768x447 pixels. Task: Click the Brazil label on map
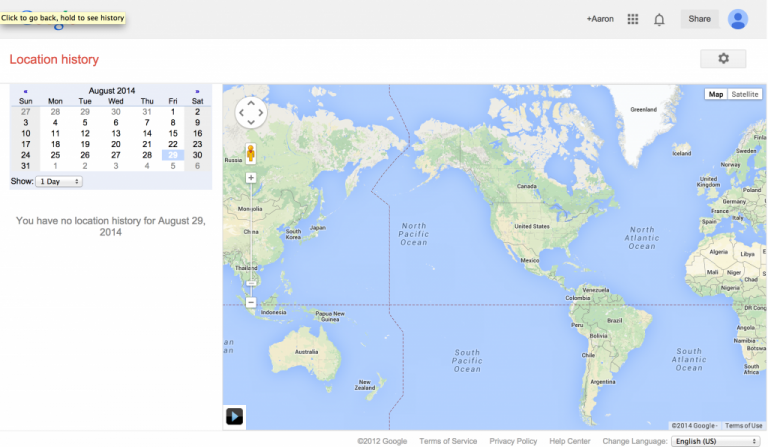point(615,321)
